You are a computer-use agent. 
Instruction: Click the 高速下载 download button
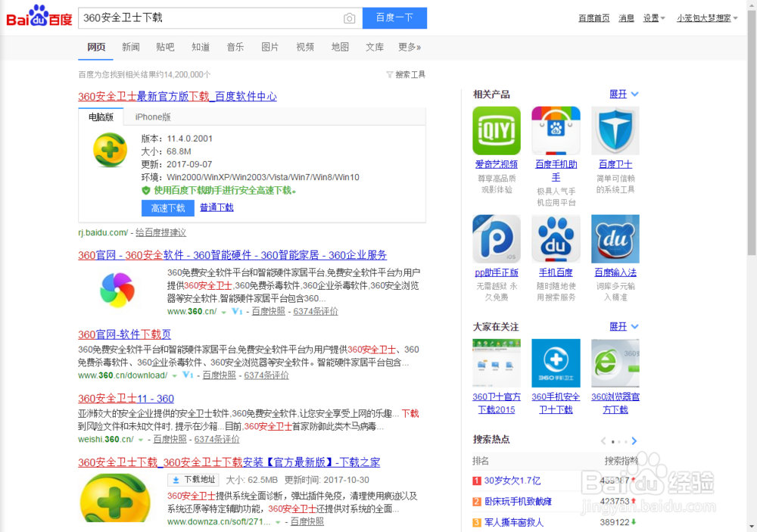[167, 207]
